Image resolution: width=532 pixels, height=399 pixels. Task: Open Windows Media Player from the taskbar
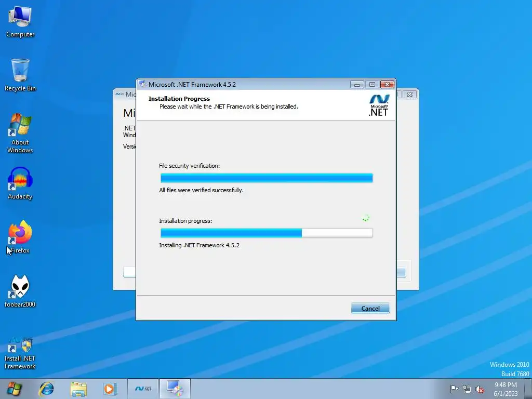110,389
